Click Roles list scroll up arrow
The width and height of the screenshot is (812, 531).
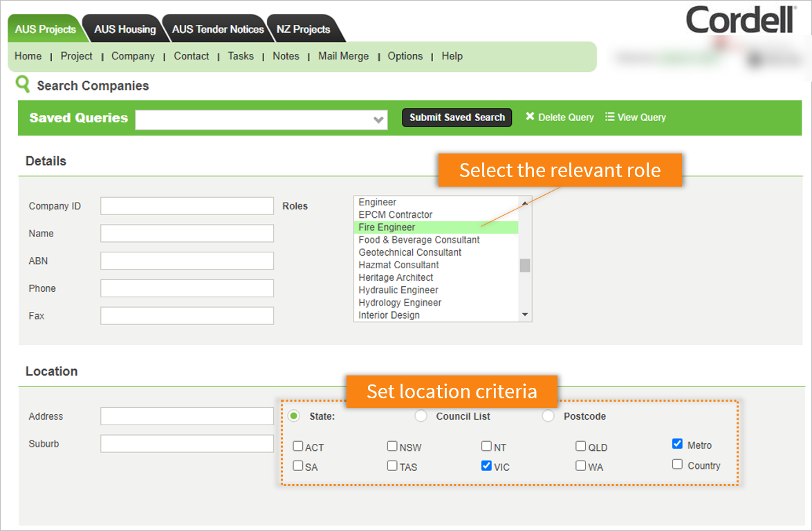524,203
